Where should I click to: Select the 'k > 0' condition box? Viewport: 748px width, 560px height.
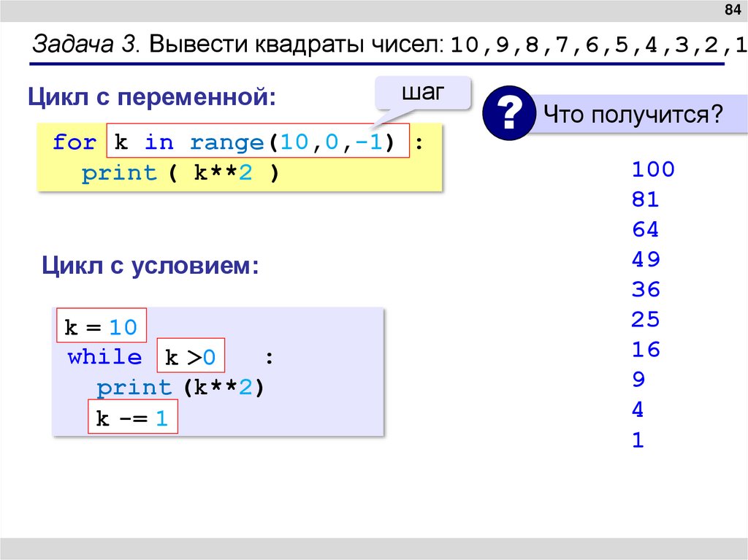pyautogui.click(x=191, y=356)
